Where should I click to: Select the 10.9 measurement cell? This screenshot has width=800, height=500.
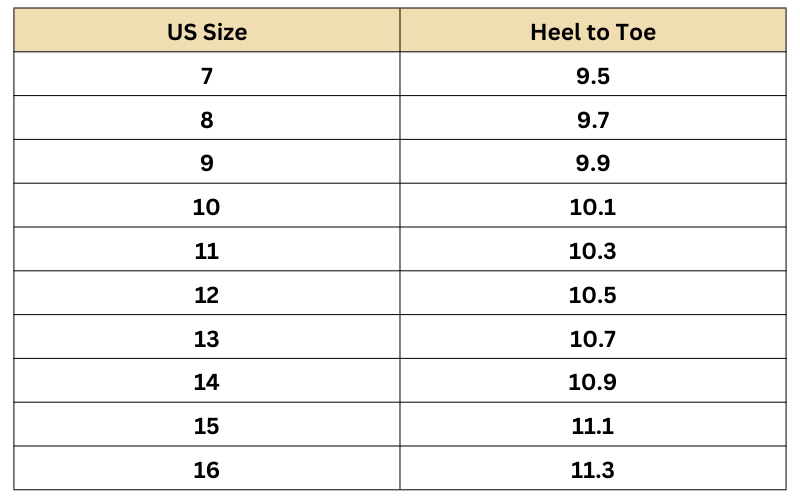click(593, 382)
